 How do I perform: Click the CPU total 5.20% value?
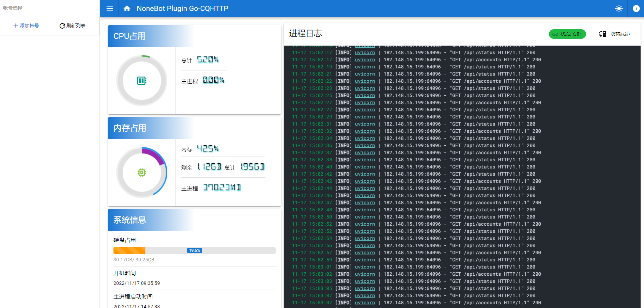click(x=208, y=60)
